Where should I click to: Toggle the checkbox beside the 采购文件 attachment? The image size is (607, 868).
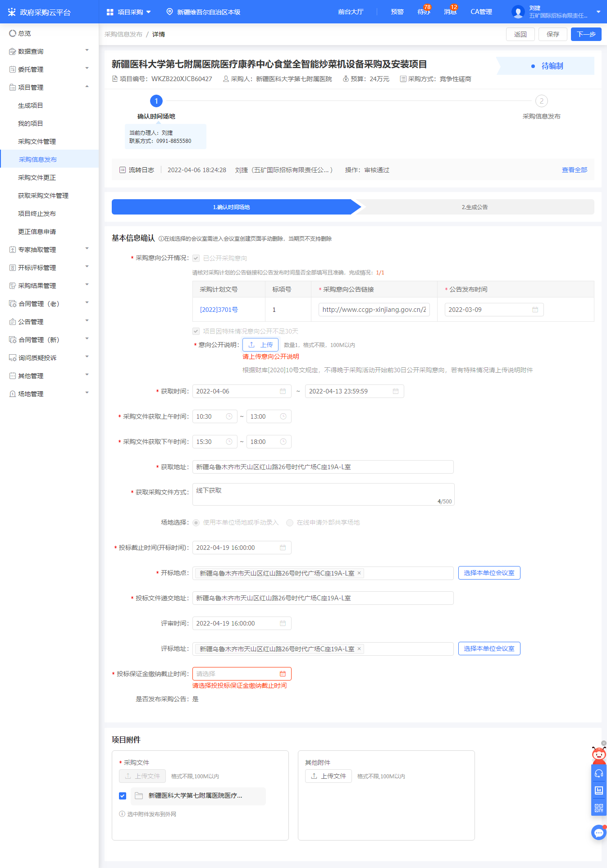(x=123, y=796)
